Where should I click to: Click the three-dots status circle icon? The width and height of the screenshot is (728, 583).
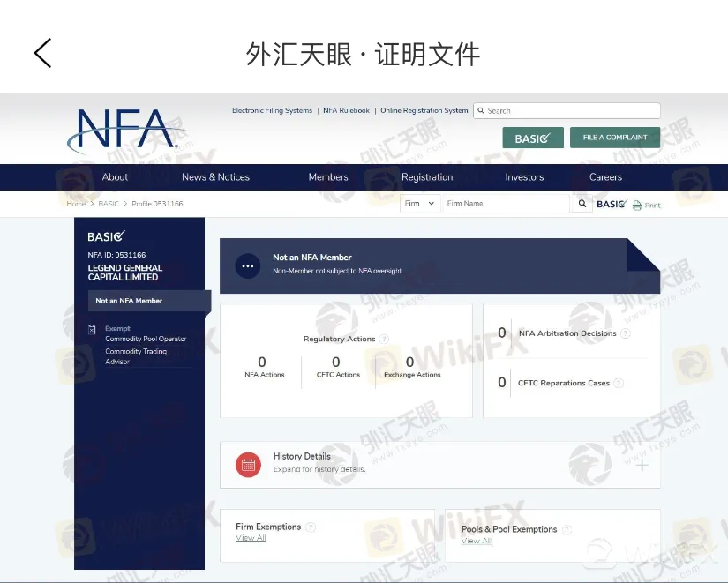point(248,266)
